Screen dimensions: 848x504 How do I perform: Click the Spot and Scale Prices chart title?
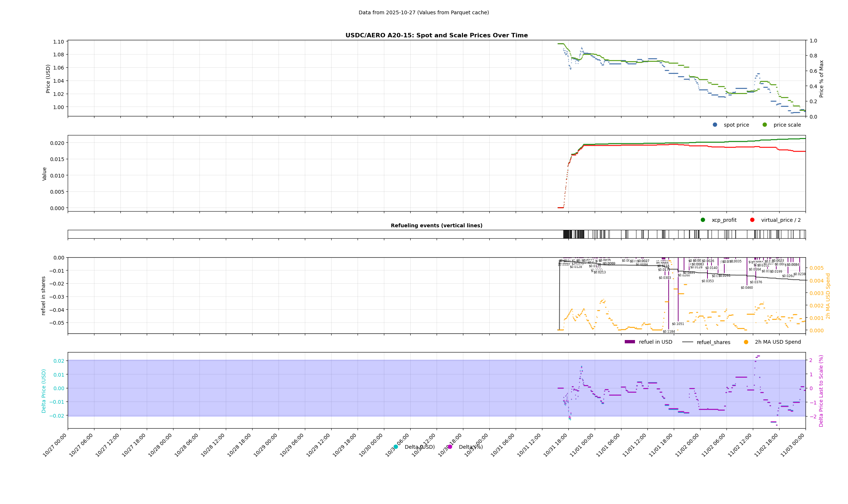tap(436, 36)
